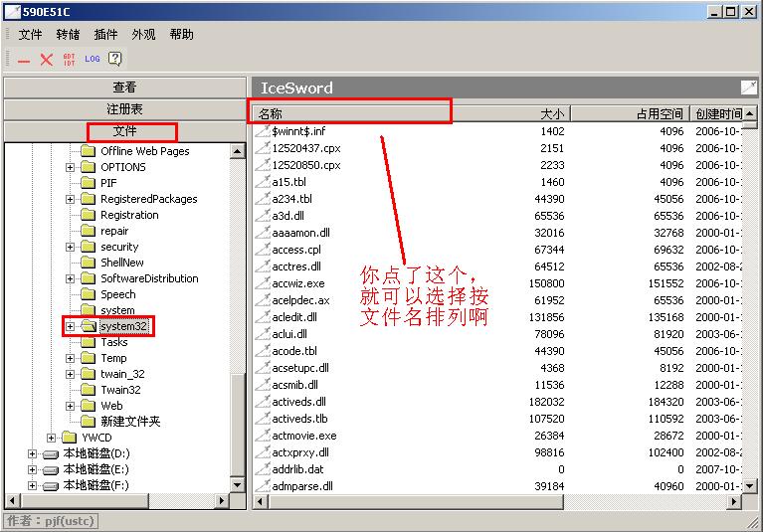Sort the list by the 创建时间 column header
Screen dimensions: 763x532
717,113
